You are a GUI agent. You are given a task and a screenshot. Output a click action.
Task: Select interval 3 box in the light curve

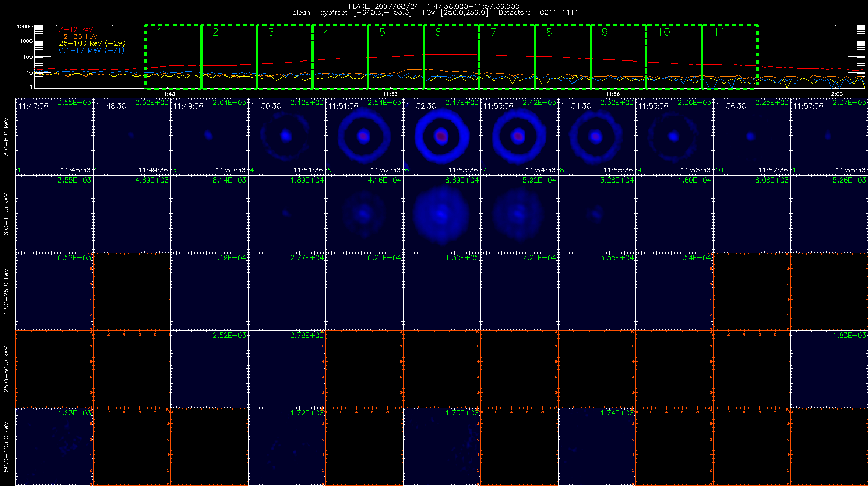(x=285, y=57)
